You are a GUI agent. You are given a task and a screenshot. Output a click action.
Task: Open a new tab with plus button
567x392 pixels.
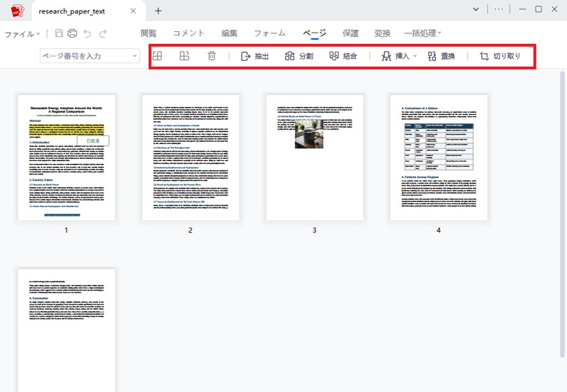158,11
